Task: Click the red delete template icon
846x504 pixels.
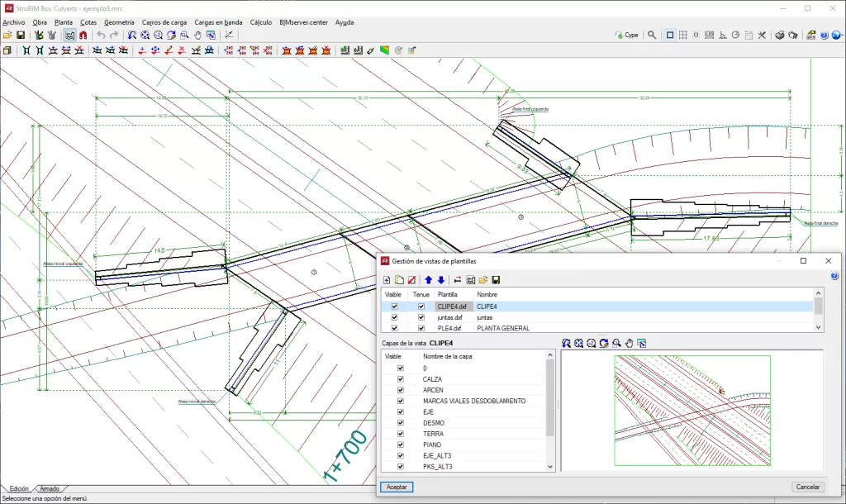Action: pyautogui.click(x=411, y=280)
